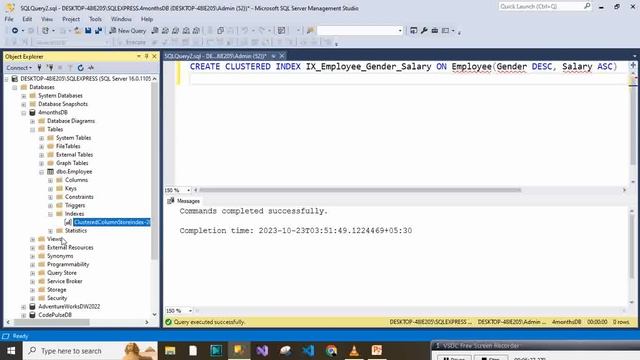640x360 pixels.
Task: Open the Tools menu
Action: tap(96, 19)
